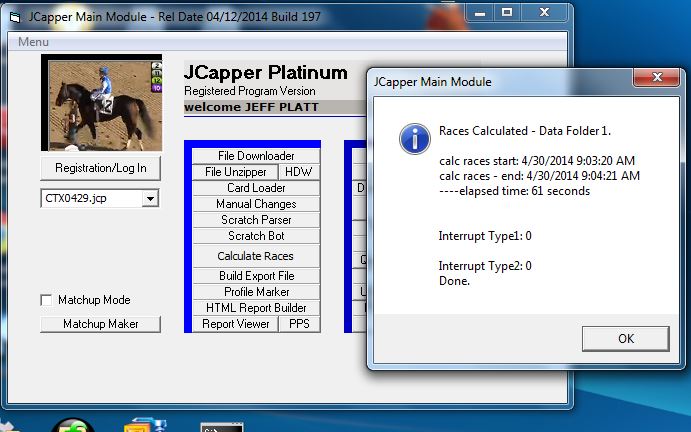Image resolution: width=691 pixels, height=432 pixels.
Task: Click the orange folder taskbar icon
Action: click(145, 425)
